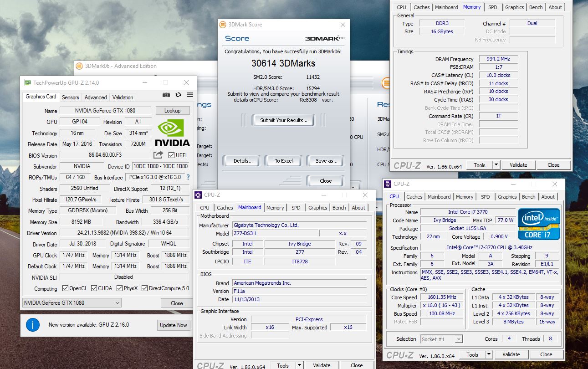Click the GPU-Z title bar icon
Viewport: 588px width, 369px height.
pos(27,82)
